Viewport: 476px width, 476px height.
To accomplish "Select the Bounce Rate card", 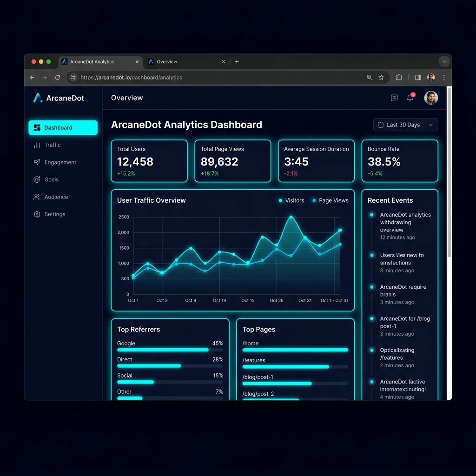I will 399,161.
